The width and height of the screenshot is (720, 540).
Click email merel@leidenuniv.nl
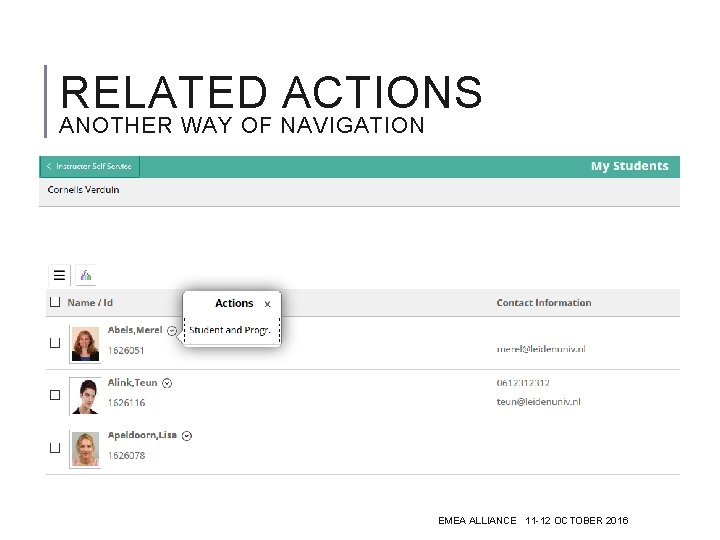pos(541,349)
